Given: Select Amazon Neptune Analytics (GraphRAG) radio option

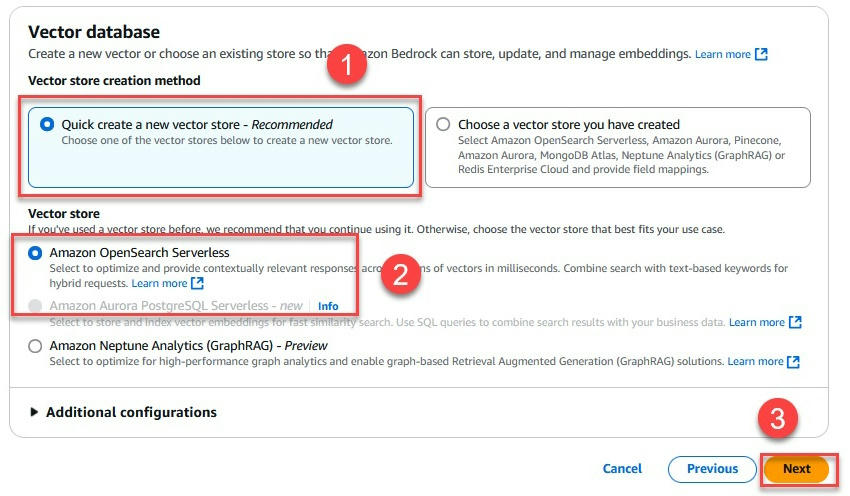Looking at the screenshot, I should click(x=36, y=346).
